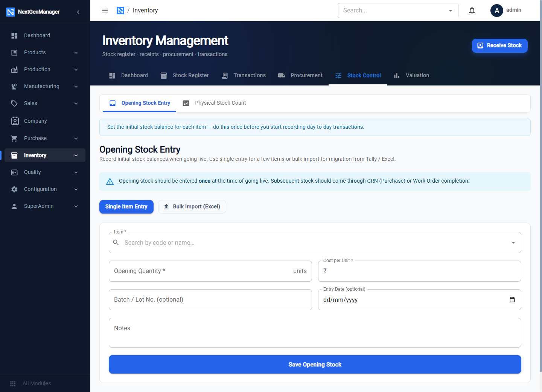The image size is (542, 392).
Task: Expand the Sales submenu chevron
Action: coord(76,103)
